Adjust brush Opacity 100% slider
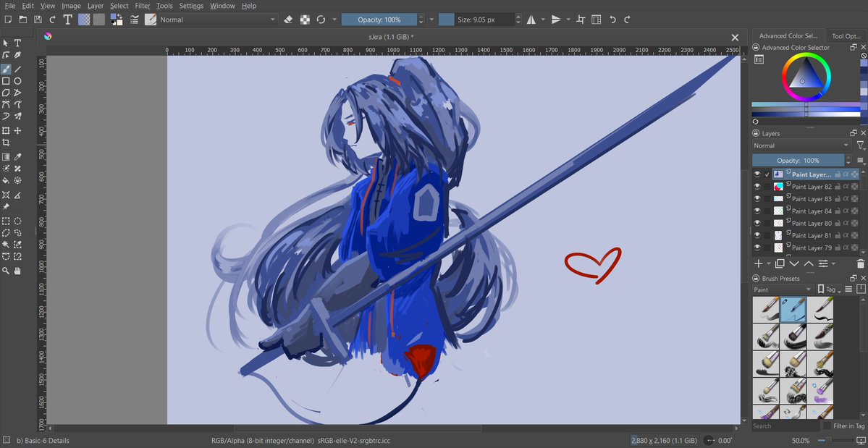 (x=379, y=20)
